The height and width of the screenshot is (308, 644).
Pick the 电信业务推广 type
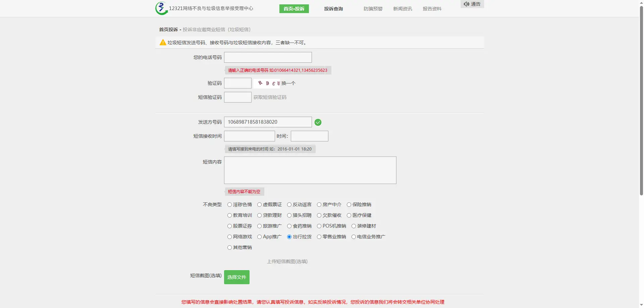354,237
